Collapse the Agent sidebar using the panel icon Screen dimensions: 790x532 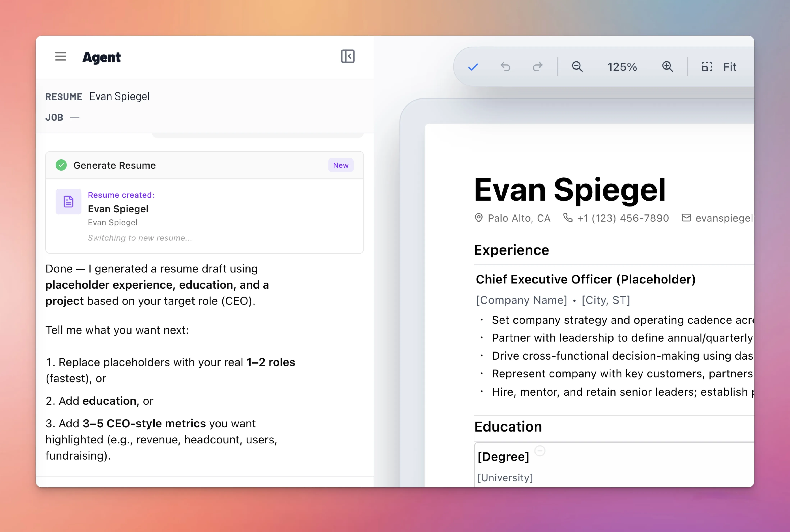click(347, 56)
